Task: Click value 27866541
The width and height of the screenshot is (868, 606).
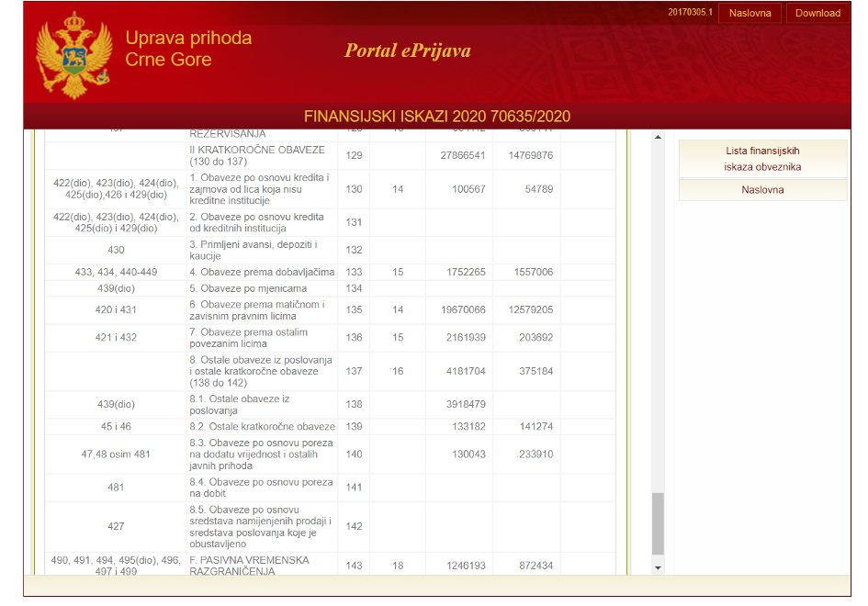Action: pyautogui.click(x=463, y=155)
